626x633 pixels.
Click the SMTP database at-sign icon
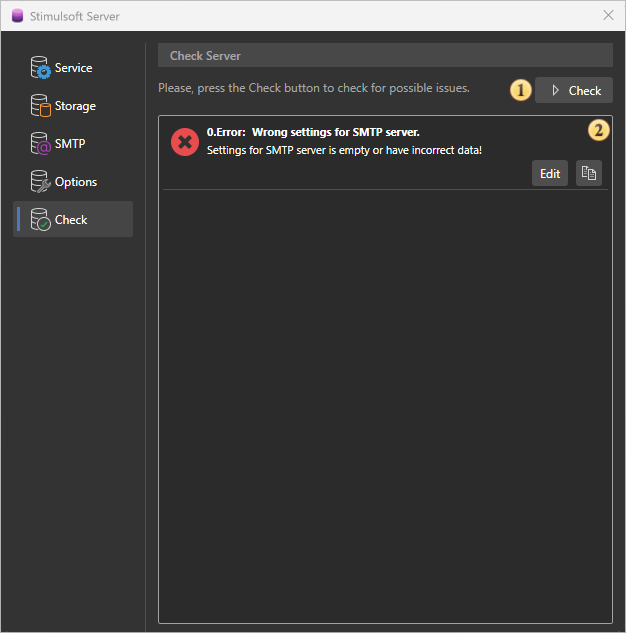[40, 144]
